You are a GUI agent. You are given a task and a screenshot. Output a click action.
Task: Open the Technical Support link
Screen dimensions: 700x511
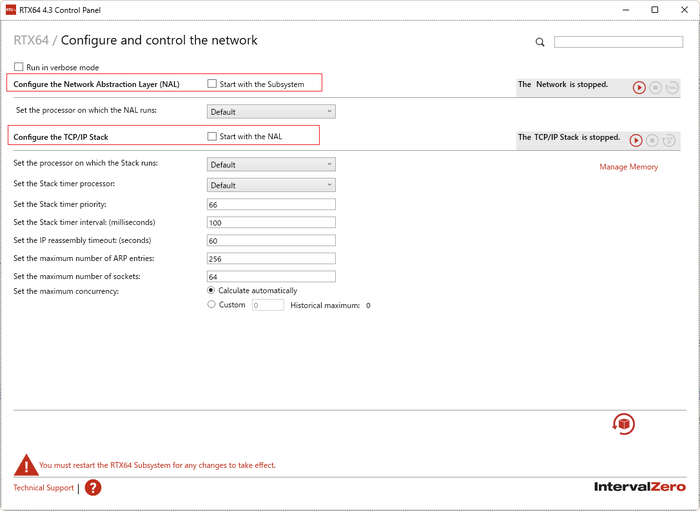pyautogui.click(x=43, y=488)
